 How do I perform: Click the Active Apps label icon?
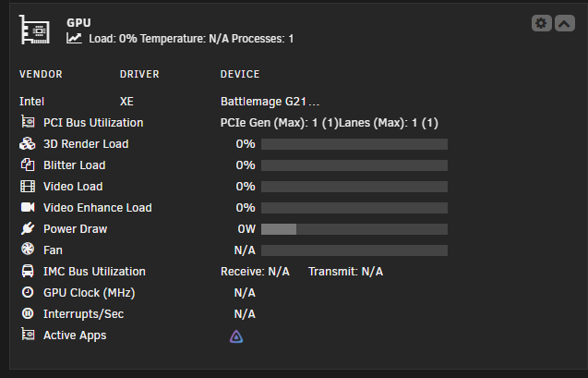click(28, 334)
